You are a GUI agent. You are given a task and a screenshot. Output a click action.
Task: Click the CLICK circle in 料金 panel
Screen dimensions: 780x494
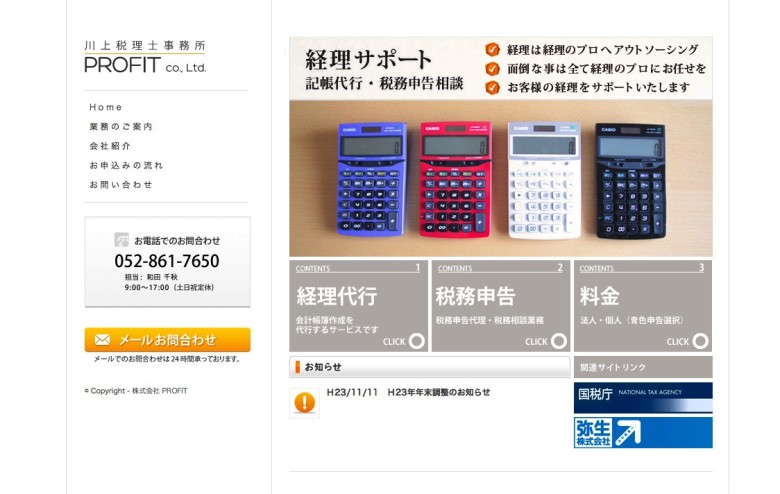[x=700, y=341]
